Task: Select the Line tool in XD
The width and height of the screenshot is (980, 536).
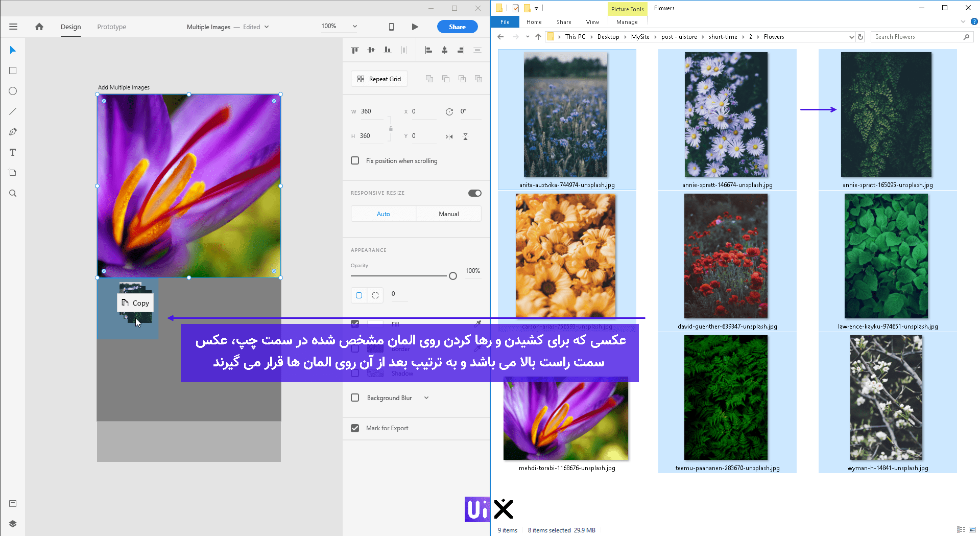Action: (13, 111)
